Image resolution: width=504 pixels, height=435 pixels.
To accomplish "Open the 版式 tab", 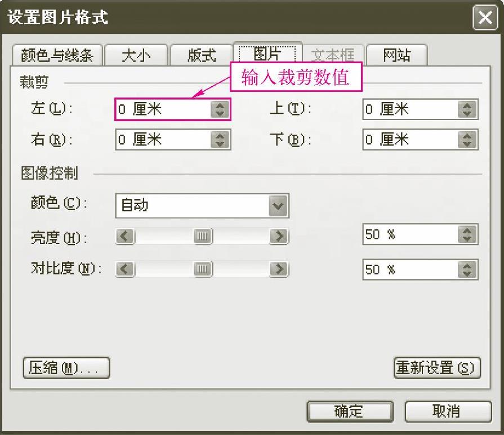I will (x=202, y=55).
